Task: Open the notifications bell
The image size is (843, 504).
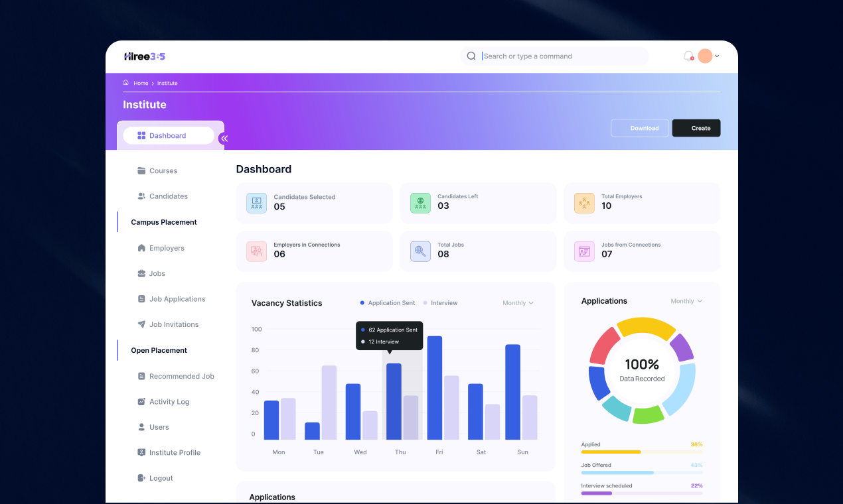Action: (688, 56)
